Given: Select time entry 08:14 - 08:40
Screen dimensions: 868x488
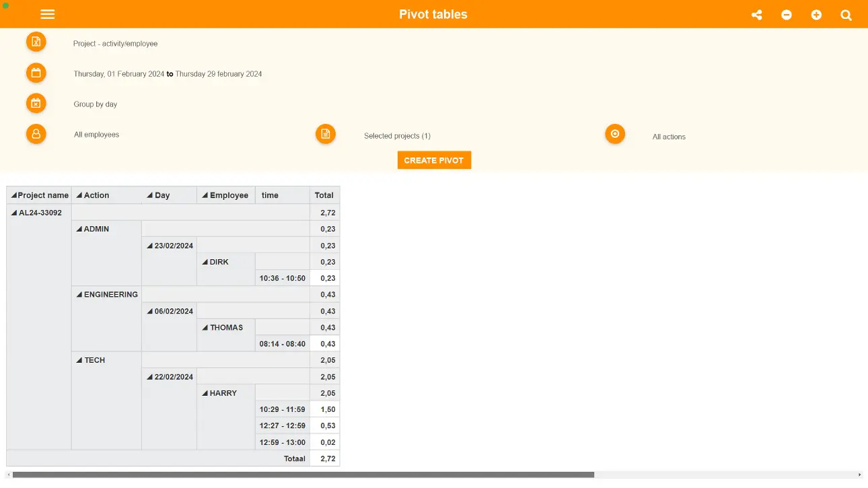Looking at the screenshot, I should 283,344.
